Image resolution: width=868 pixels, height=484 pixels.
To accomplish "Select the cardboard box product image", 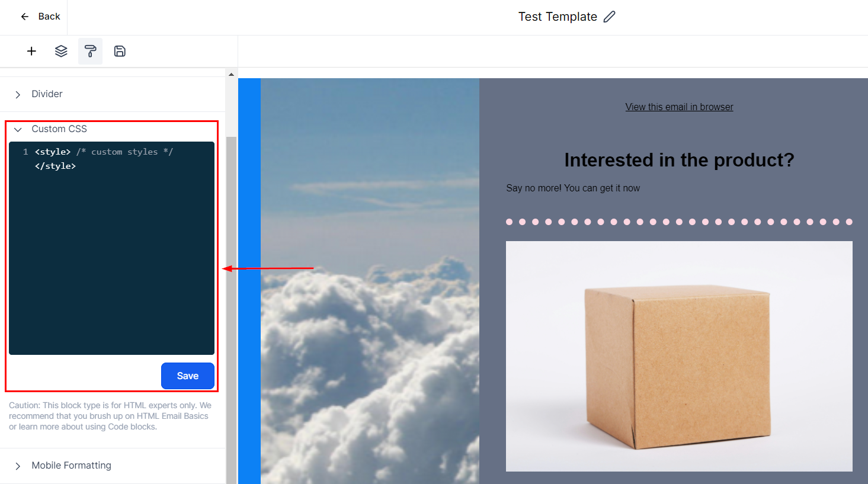I will pos(679,356).
